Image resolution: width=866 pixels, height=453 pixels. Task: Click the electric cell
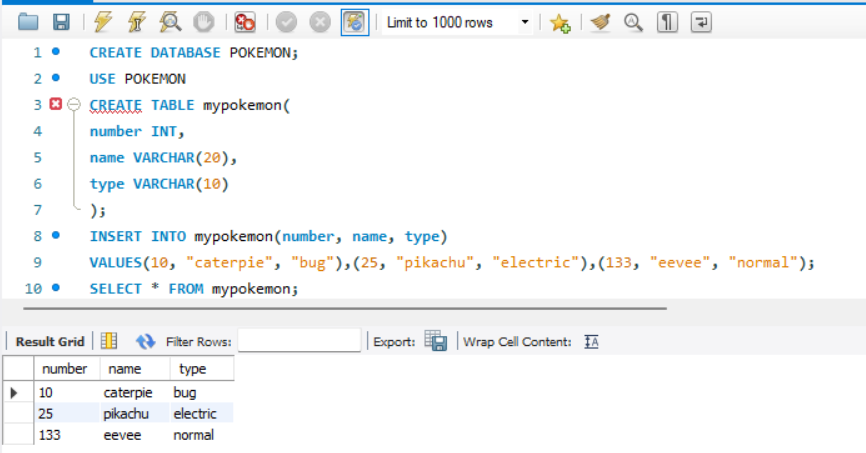click(x=202, y=414)
